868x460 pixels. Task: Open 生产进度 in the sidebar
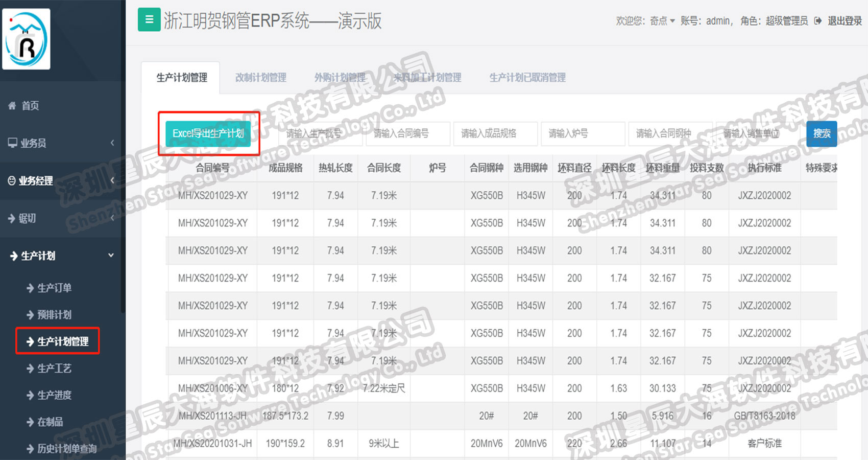coord(49,395)
